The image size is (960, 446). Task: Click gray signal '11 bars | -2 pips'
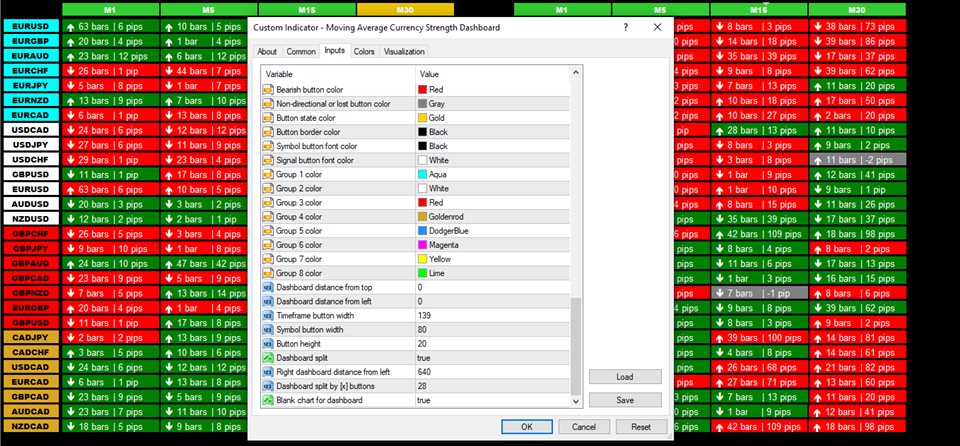point(857,159)
